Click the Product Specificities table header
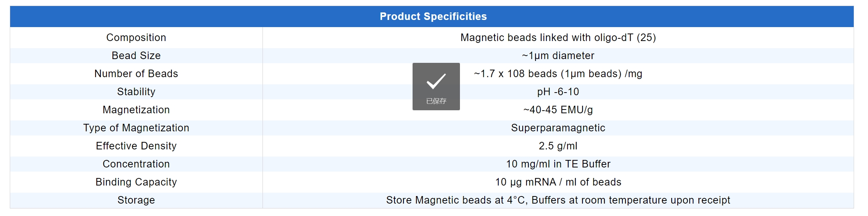 tap(433, 17)
